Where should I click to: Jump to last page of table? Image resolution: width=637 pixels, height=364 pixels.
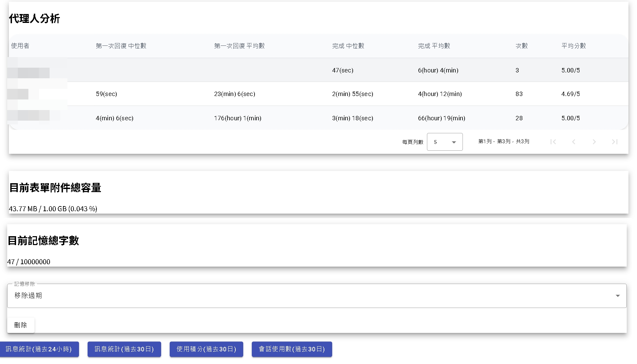pos(615,142)
